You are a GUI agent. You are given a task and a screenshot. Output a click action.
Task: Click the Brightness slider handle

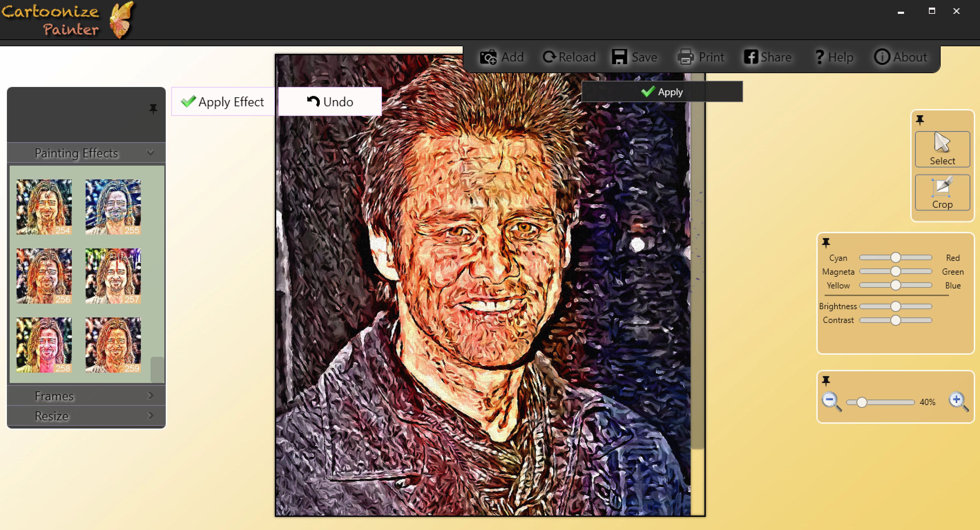point(895,306)
